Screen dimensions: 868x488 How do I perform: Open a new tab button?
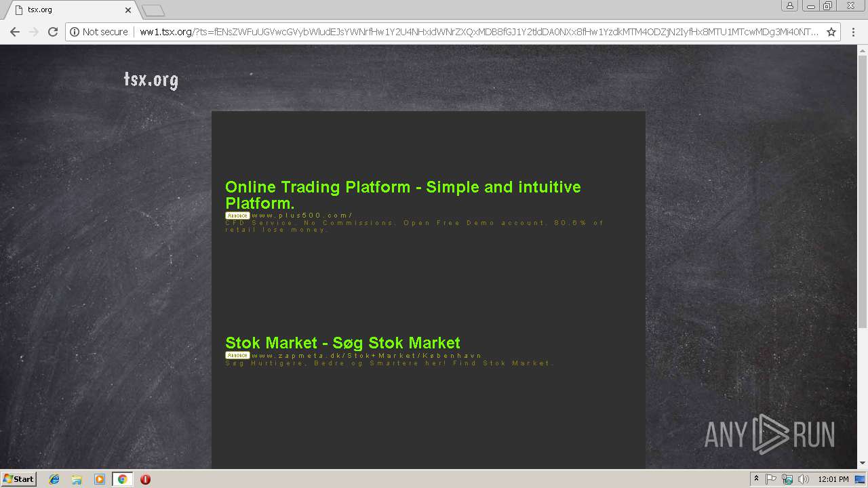(x=153, y=10)
